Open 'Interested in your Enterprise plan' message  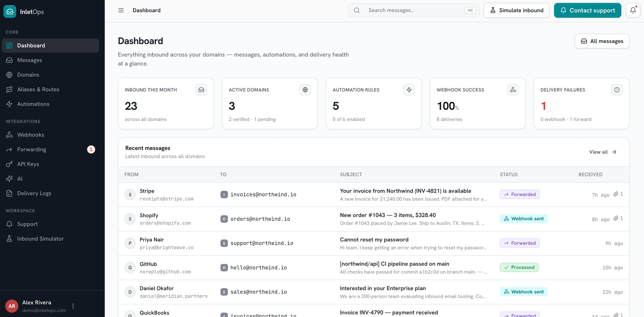tap(382, 288)
